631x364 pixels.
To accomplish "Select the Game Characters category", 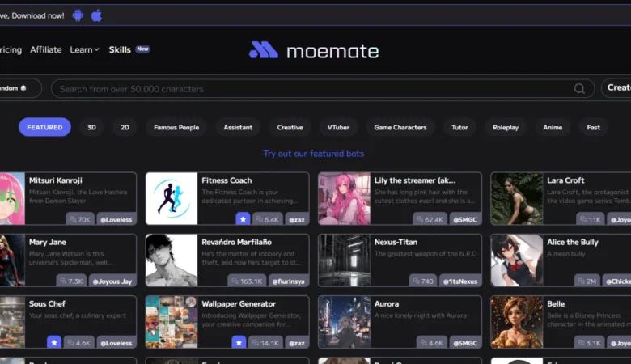I will (x=400, y=127).
